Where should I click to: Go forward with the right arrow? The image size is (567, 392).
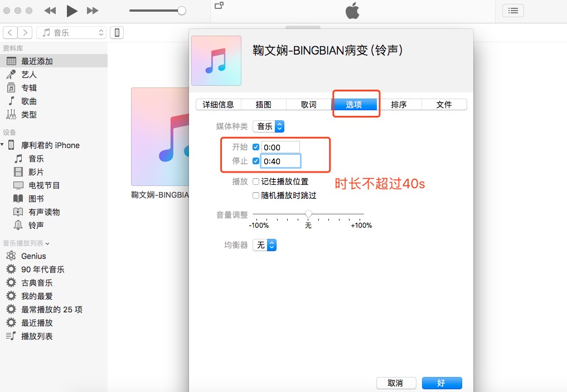pyautogui.click(x=25, y=32)
